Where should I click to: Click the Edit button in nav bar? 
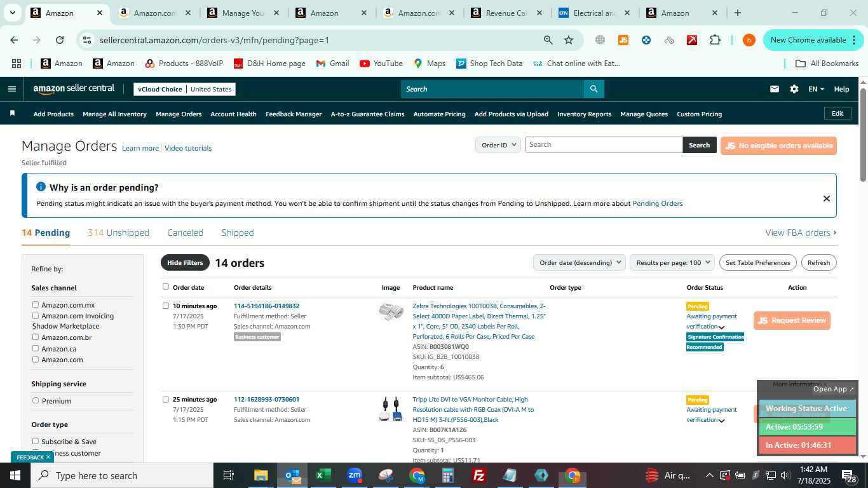(837, 113)
